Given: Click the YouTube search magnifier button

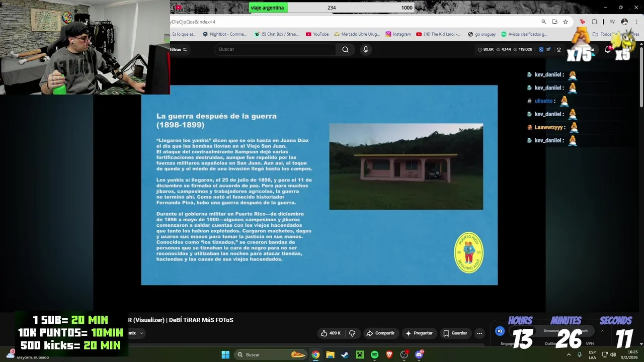Looking at the screenshot, I should (345, 49).
